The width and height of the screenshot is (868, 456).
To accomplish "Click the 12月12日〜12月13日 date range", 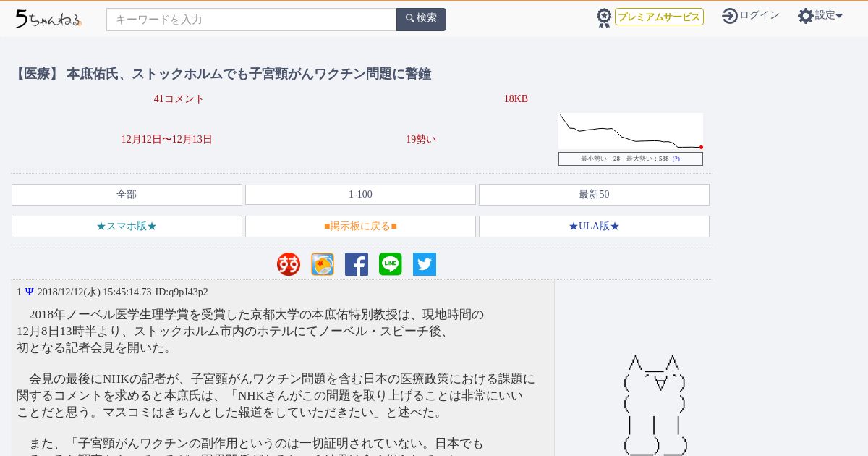I will (x=167, y=140).
